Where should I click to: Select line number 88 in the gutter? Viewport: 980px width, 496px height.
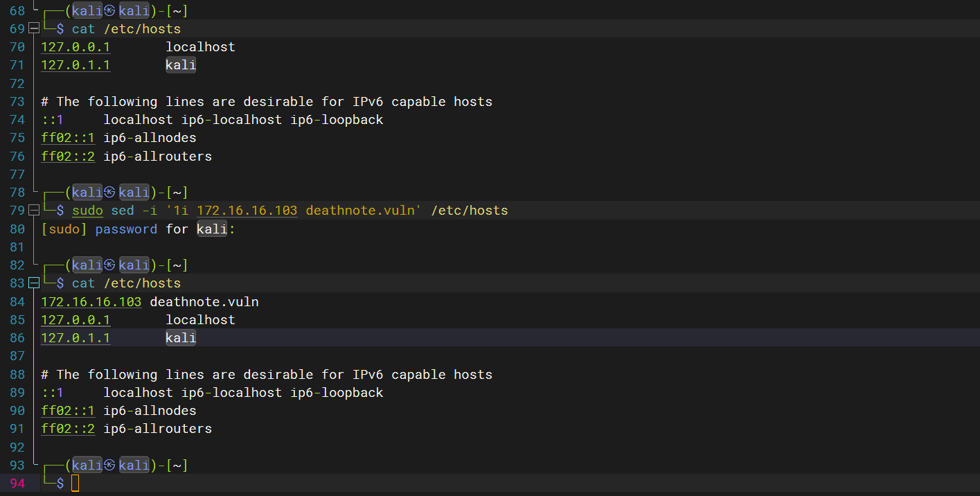click(x=17, y=375)
